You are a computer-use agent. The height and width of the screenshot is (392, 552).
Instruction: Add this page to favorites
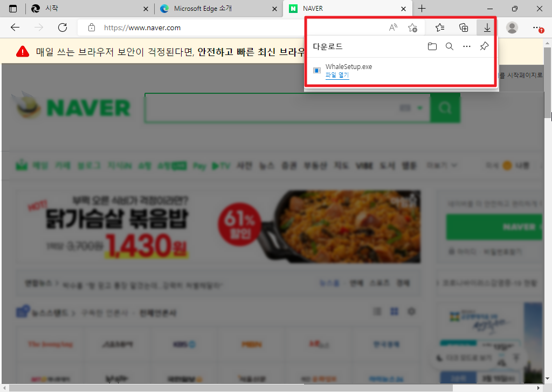click(412, 27)
